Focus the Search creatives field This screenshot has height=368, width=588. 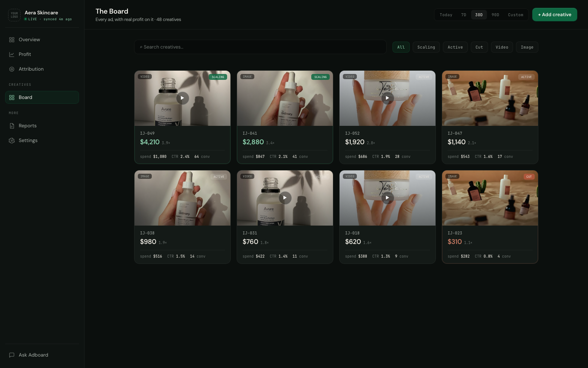point(260,47)
